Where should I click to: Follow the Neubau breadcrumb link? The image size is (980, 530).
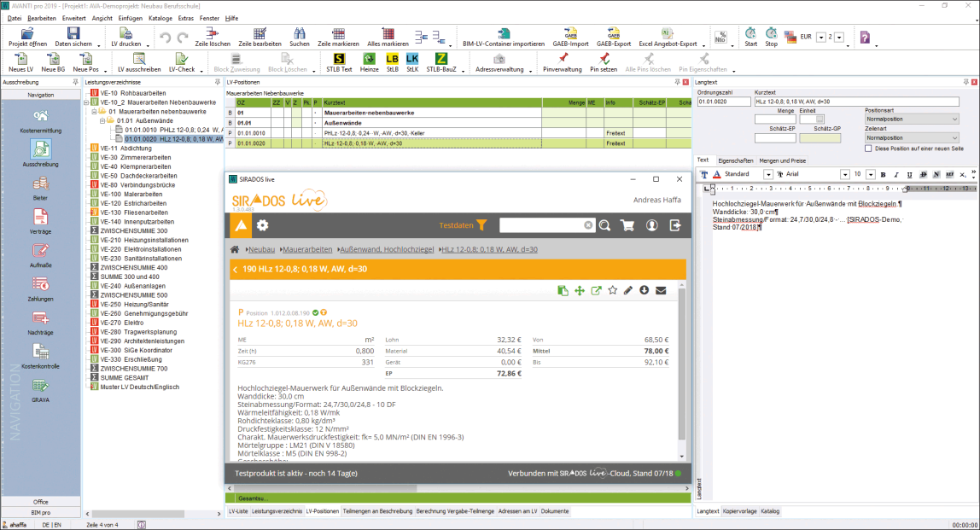pyautogui.click(x=261, y=249)
